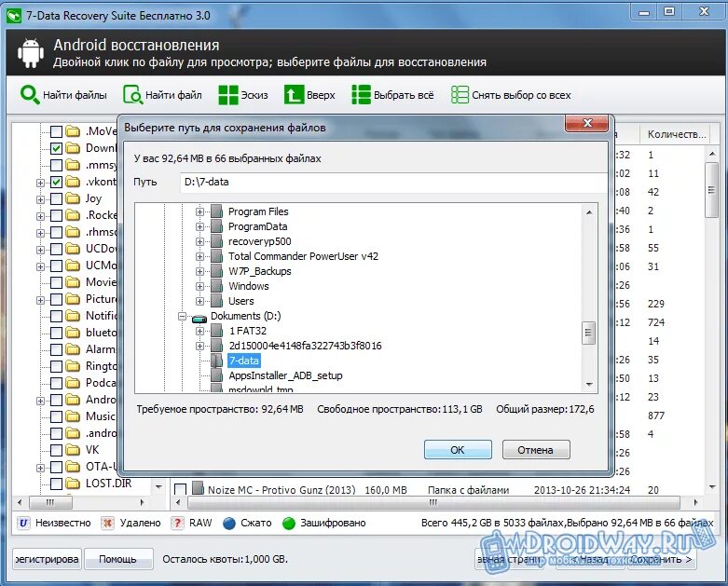Viewport: 728px width, 586px height.
Task: Expand the Joy folder in the left tree
Action: point(40,199)
